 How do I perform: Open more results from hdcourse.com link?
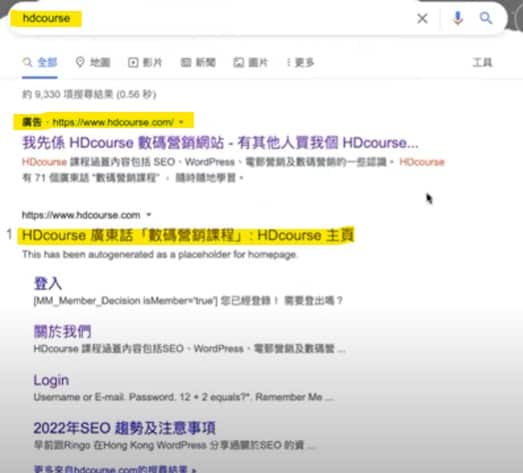115,469
